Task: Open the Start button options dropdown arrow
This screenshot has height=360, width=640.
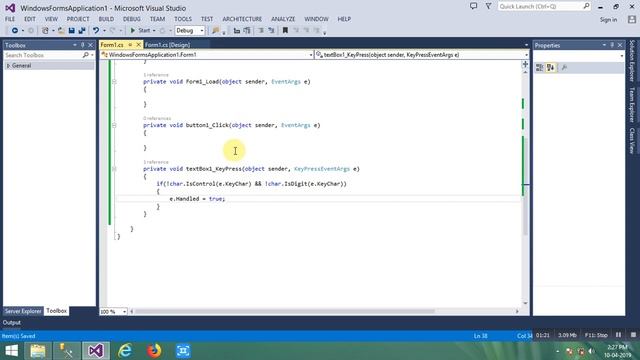Action: pos(154,31)
